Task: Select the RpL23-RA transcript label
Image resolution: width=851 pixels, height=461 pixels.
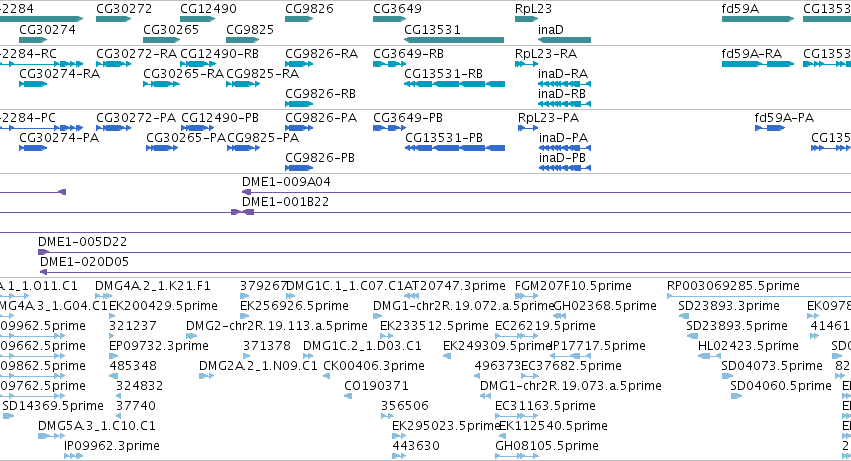Action: [x=545, y=54]
